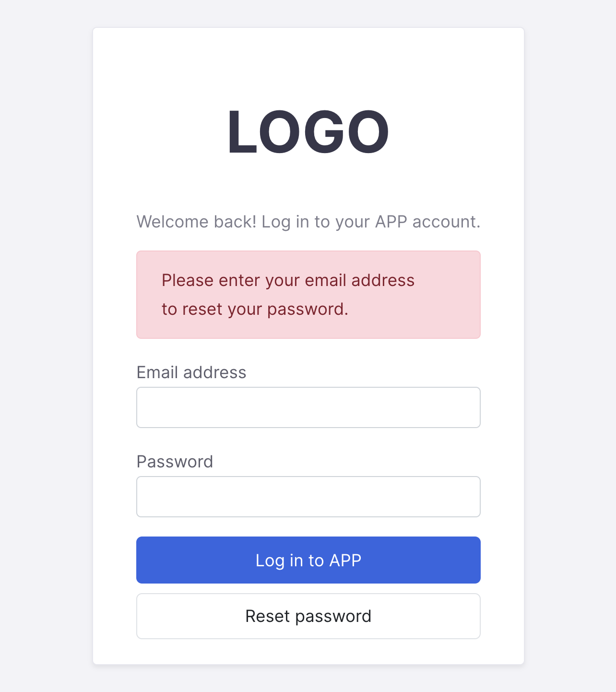Click the Email address field label
The height and width of the screenshot is (692, 616).
point(191,372)
